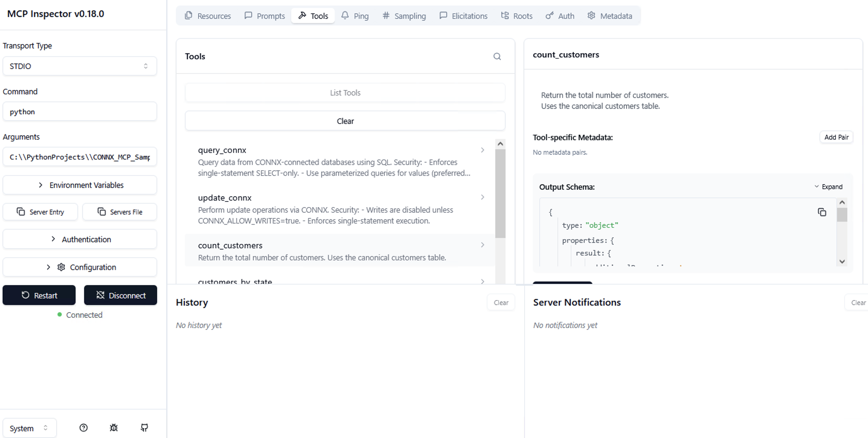Open the Metadata tab
This screenshot has height=438, width=868.
coord(609,16)
